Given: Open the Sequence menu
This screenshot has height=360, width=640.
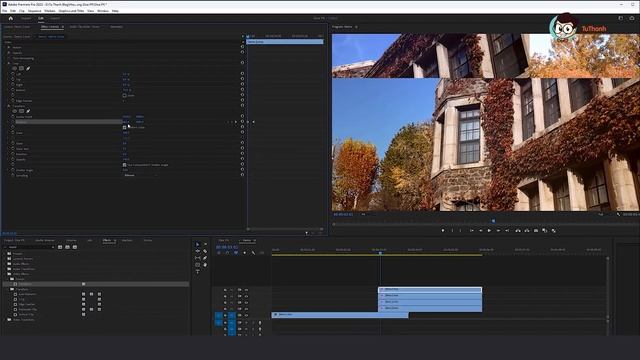Looking at the screenshot, I should 34,11.
